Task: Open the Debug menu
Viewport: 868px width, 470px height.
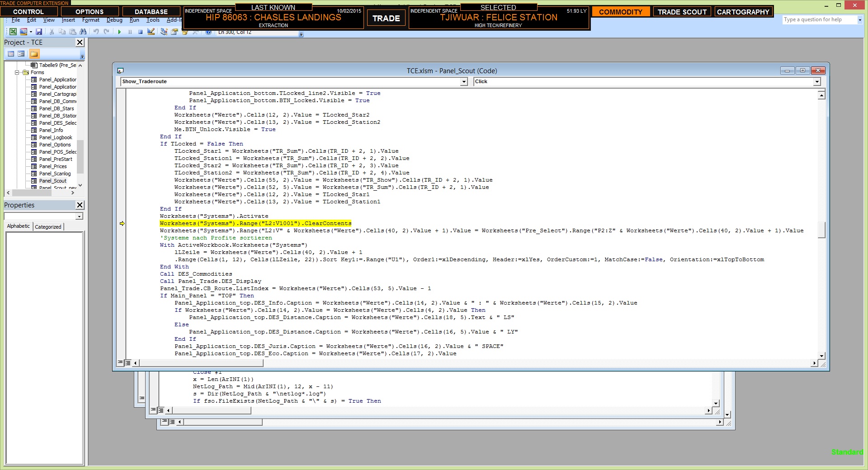Action: (x=114, y=20)
